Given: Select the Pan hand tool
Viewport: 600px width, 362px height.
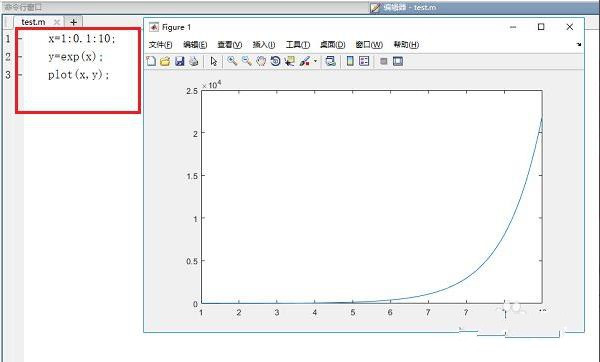Looking at the screenshot, I should (261, 61).
